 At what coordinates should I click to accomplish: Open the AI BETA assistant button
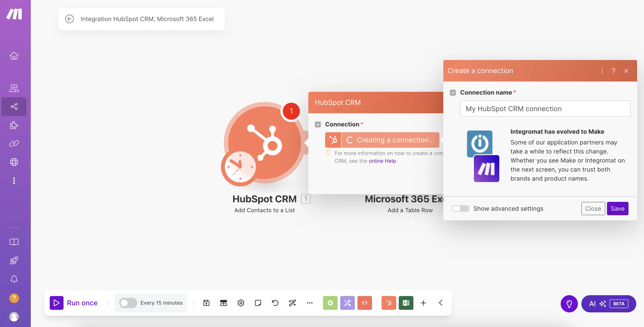(x=608, y=304)
